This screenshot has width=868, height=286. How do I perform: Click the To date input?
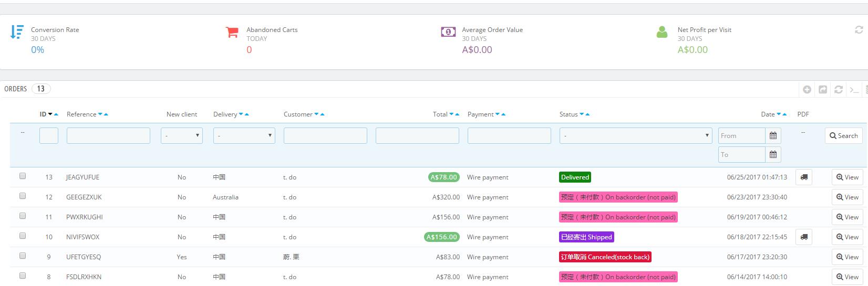tap(742, 155)
